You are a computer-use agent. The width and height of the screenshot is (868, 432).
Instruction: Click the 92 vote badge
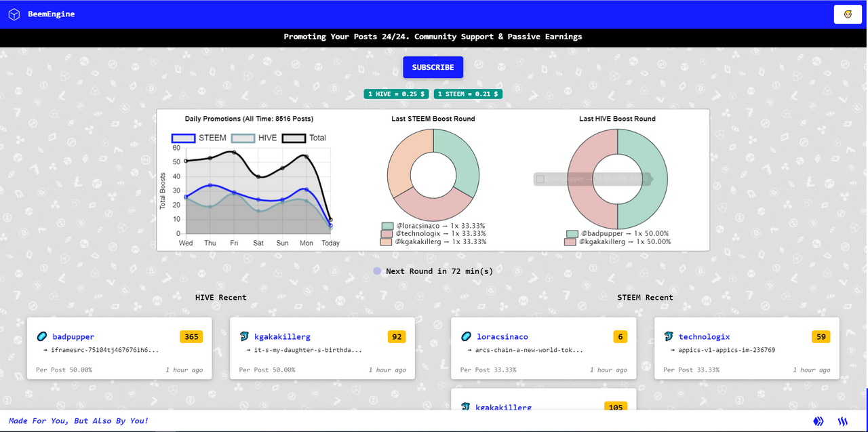pyautogui.click(x=397, y=336)
